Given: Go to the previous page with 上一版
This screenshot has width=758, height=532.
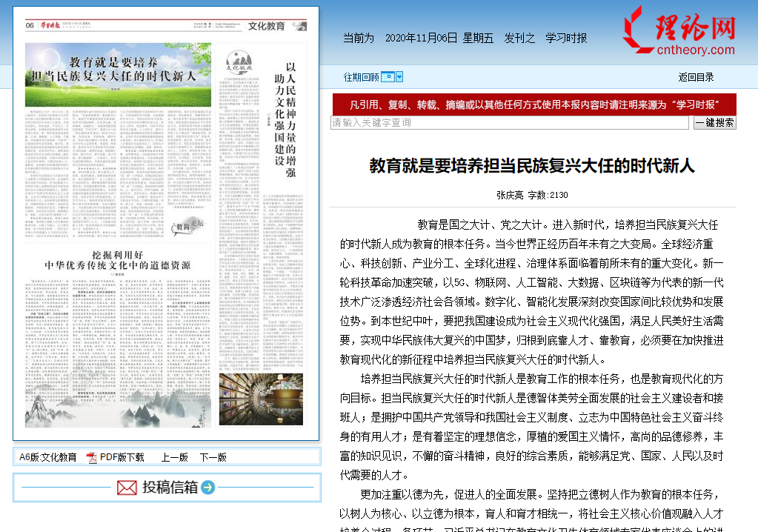Looking at the screenshot, I should 175,458.
